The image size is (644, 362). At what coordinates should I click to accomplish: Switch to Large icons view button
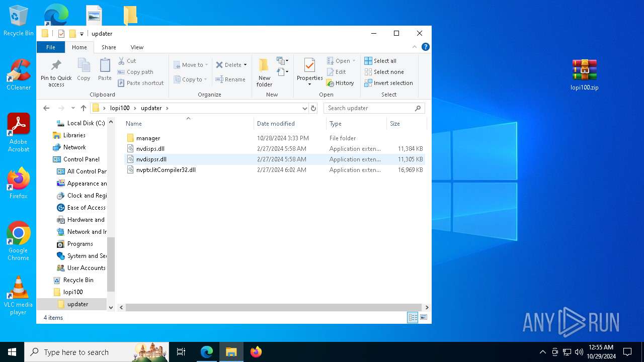[424, 318]
